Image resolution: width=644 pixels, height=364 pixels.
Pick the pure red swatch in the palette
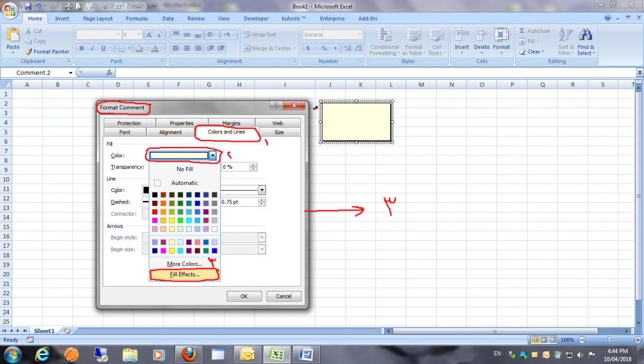[155, 211]
